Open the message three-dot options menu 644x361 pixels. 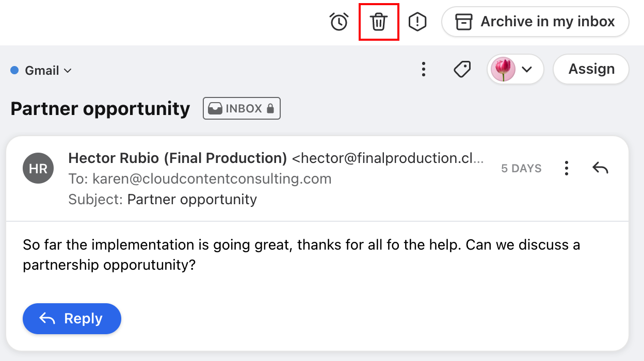567,168
